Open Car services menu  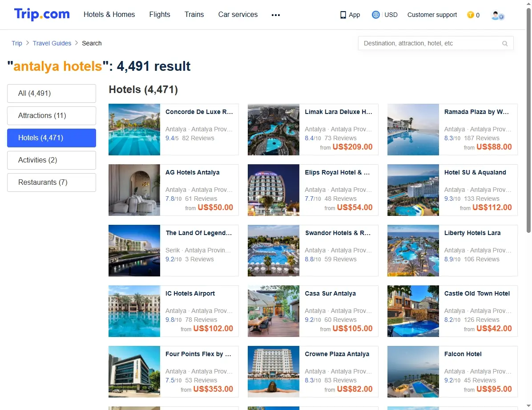[238, 14]
